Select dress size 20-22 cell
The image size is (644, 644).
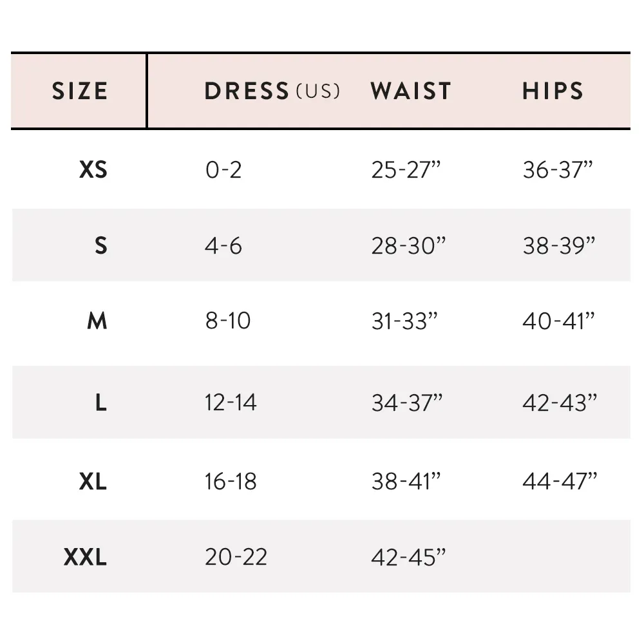[x=236, y=557]
